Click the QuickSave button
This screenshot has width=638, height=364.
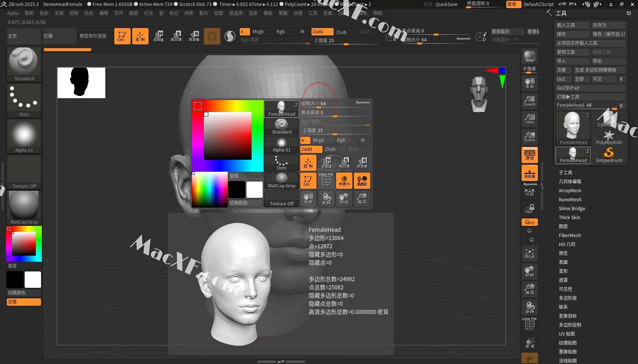click(446, 4)
